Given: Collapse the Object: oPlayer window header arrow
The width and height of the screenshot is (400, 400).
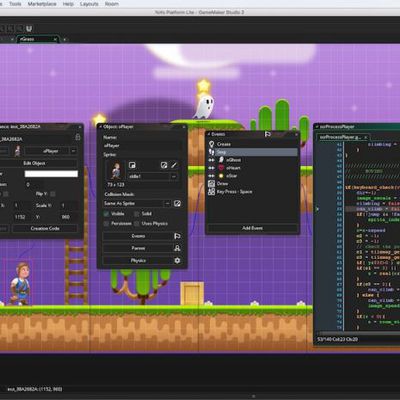Looking at the screenshot, I should (100, 127).
